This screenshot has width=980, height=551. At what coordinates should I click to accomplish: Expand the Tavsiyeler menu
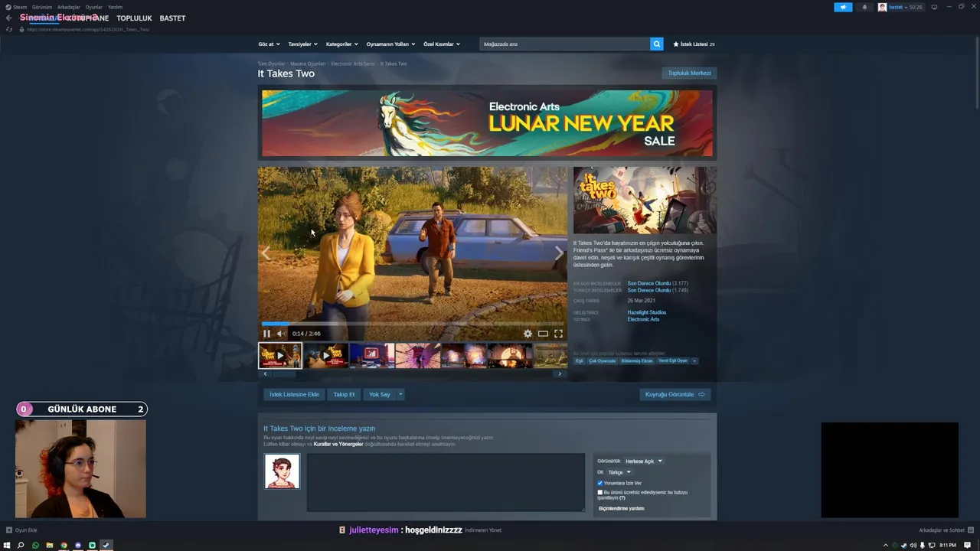(302, 44)
